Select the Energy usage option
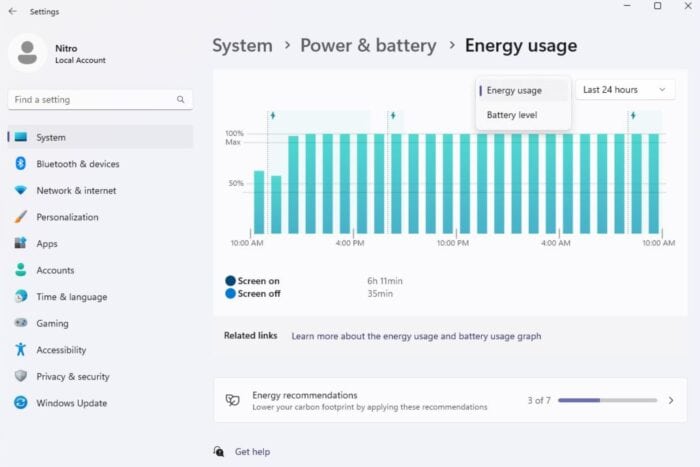This screenshot has width=700, height=467. point(514,90)
